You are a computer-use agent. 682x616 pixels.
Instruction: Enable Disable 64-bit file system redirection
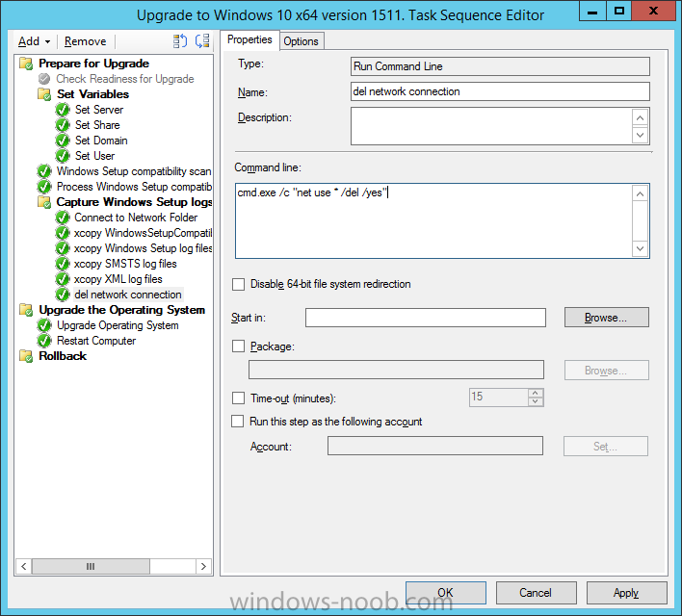pyautogui.click(x=238, y=284)
